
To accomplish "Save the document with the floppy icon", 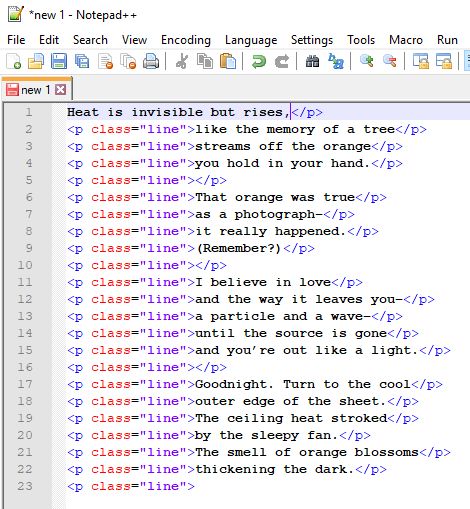I will pos(59,61).
